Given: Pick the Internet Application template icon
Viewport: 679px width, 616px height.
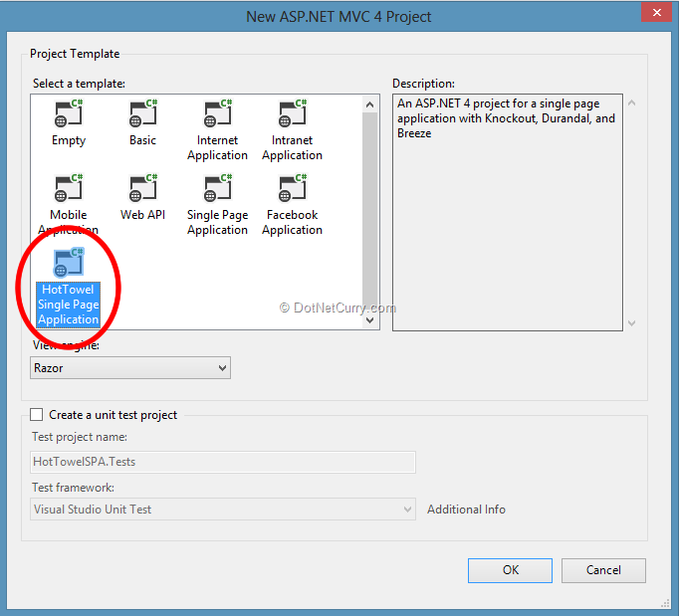Looking at the screenshot, I should [218, 113].
